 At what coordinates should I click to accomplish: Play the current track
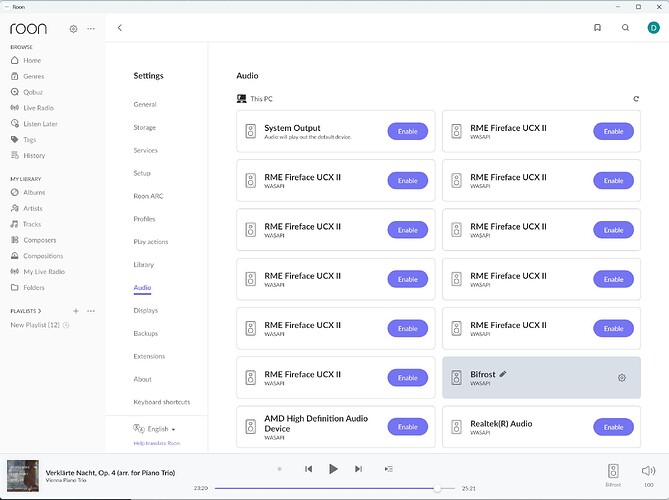click(333, 469)
